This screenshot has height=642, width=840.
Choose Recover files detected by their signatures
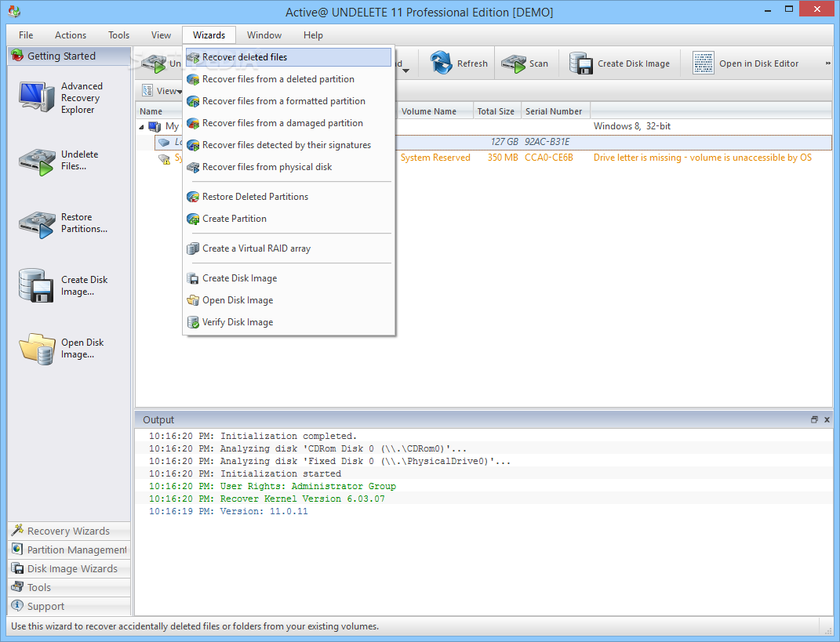point(288,145)
